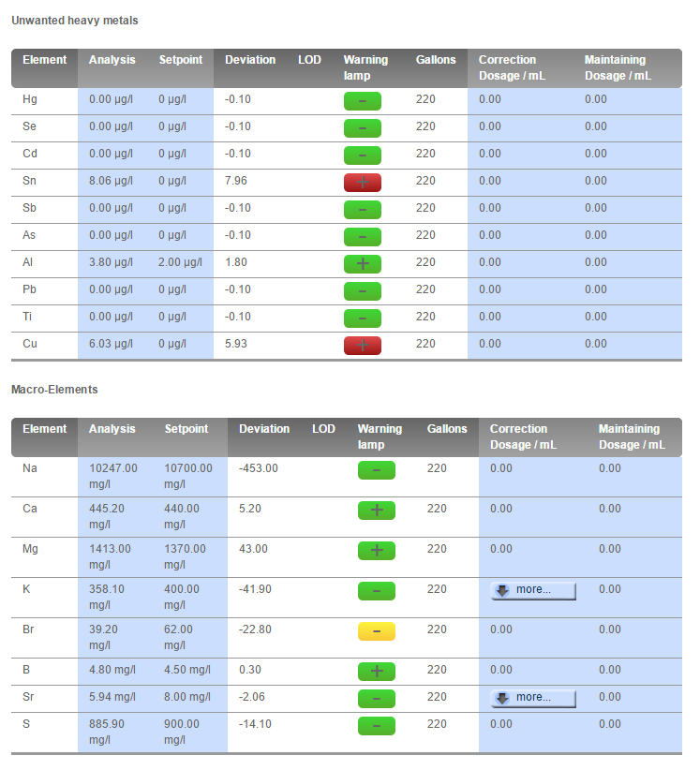
Task: Expand the Sr correction dosage more button
Action: (533, 699)
